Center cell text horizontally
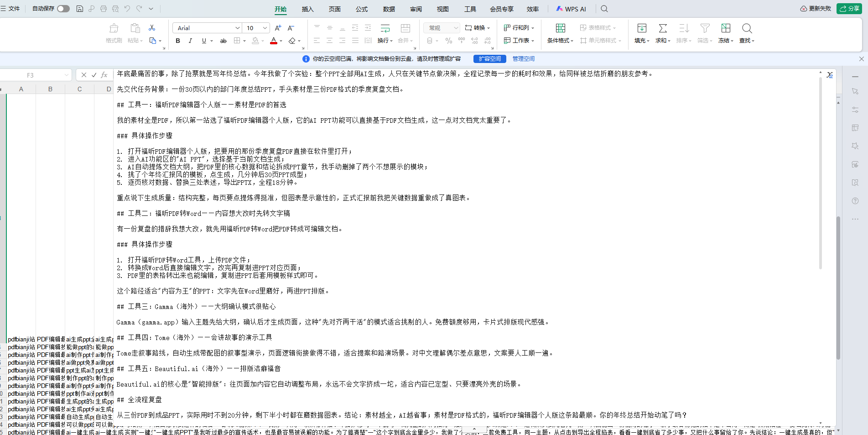Viewport: 868px width, 435px height. 330,41
